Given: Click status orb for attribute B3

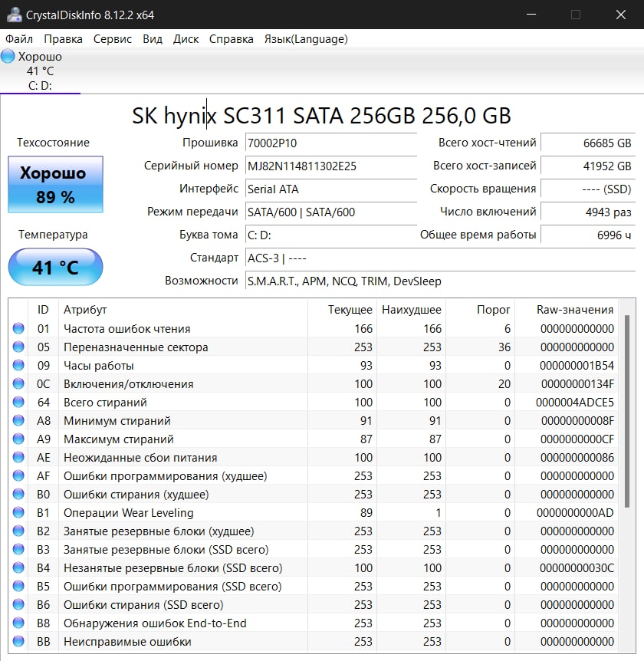Looking at the screenshot, I should click(18, 549).
